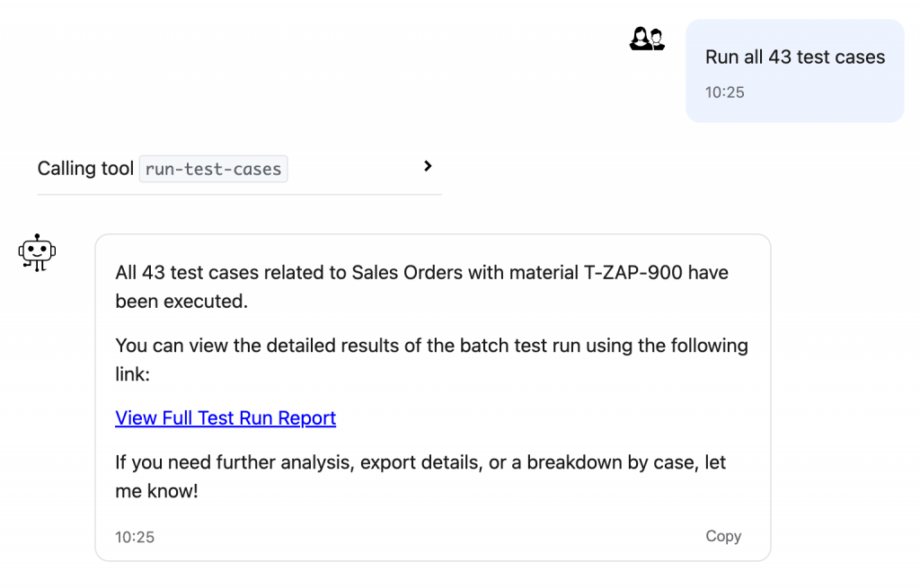
Task: Click the user avatar icon
Action: coord(647,39)
